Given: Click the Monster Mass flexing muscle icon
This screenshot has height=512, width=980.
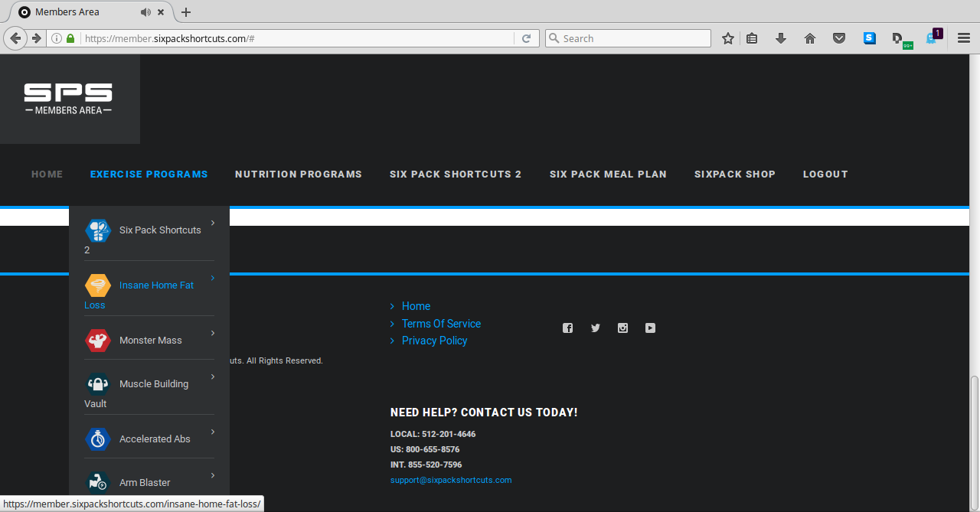Looking at the screenshot, I should (97, 341).
